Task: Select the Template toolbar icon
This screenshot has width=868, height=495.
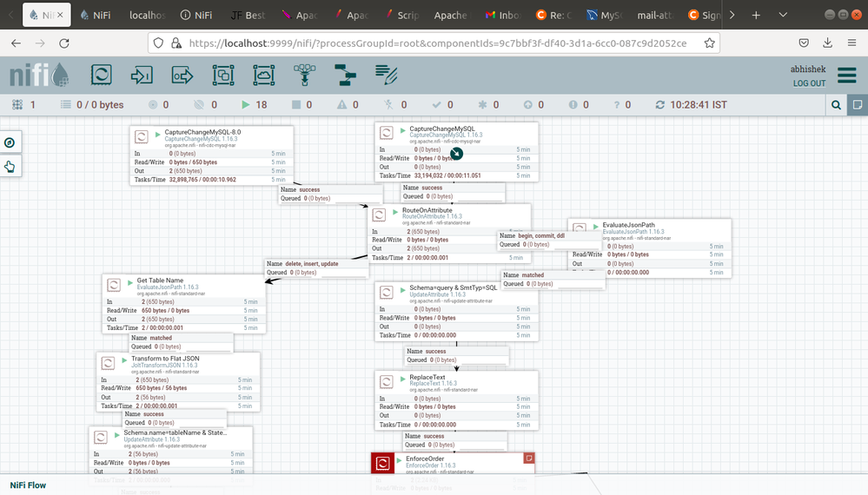Action: (x=346, y=76)
